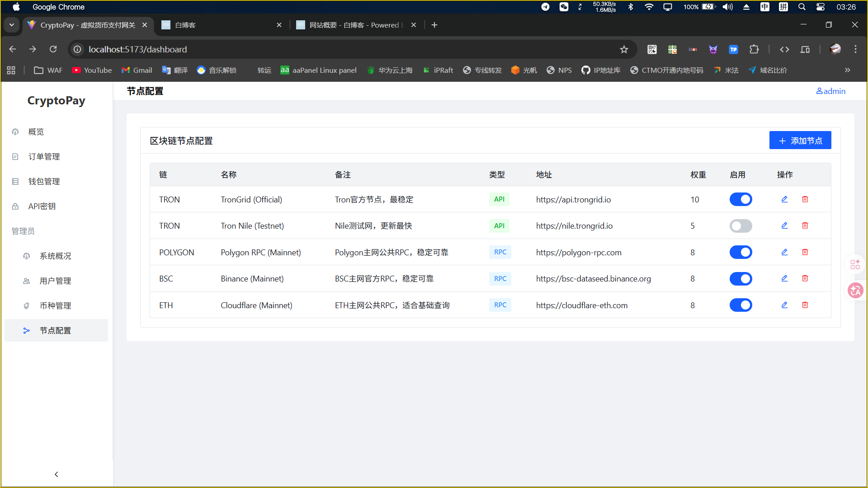Collapse the sidebar with the bottom chevron
Screen dimensions: 868x488
pos(57,474)
